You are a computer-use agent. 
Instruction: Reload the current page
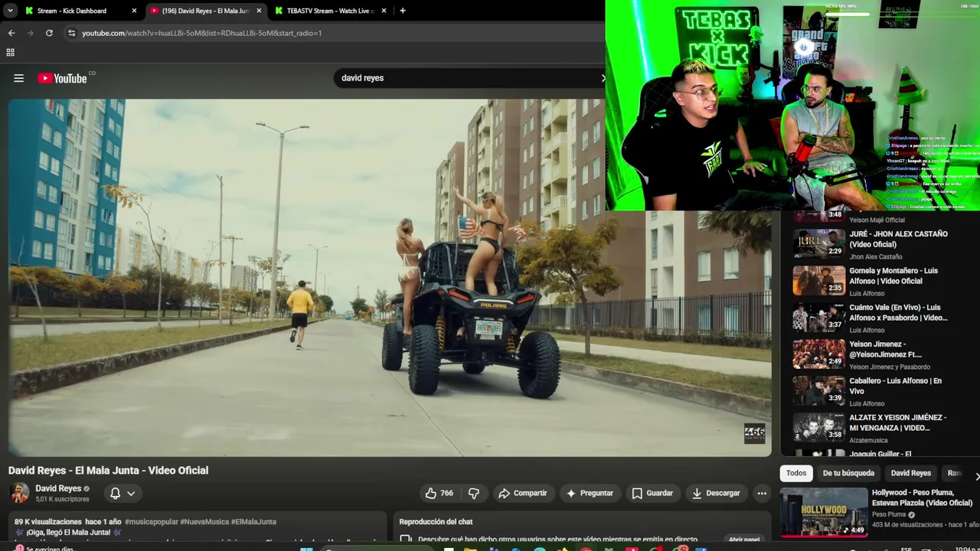[x=49, y=33]
